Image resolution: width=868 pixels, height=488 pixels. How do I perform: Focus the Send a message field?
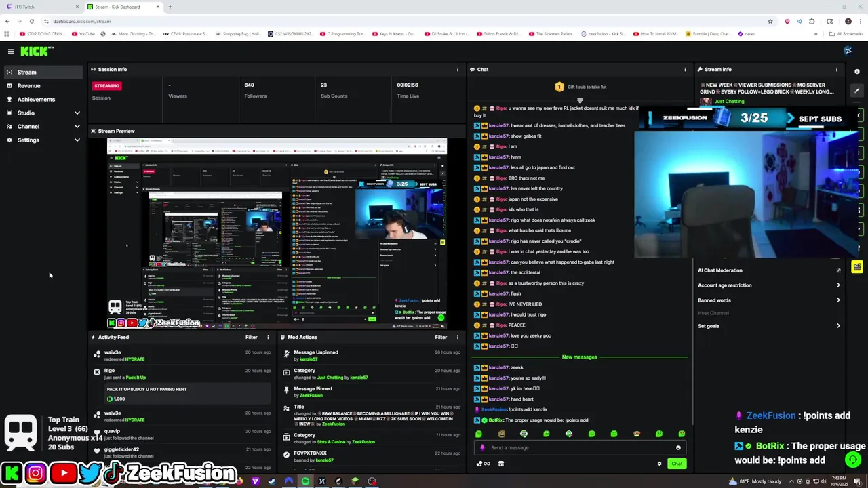580,447
